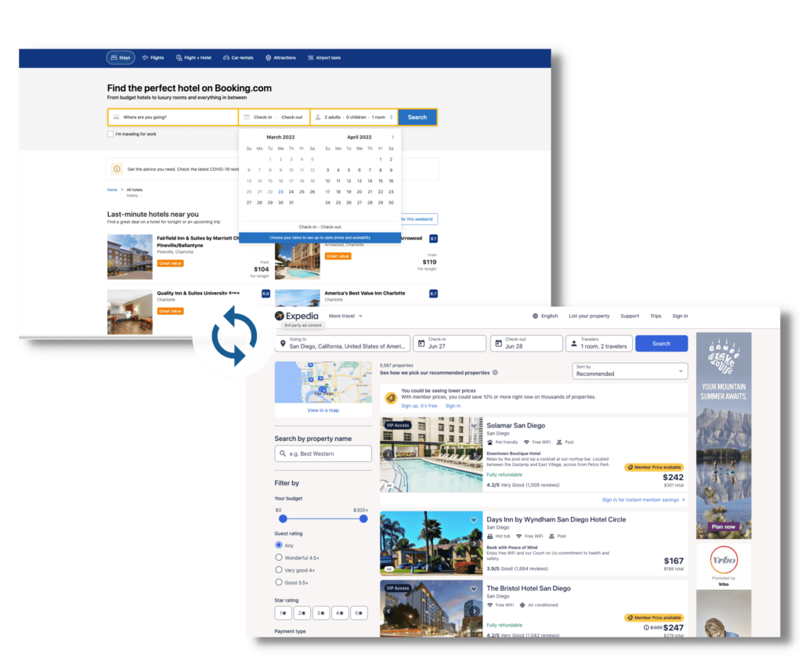Viewport: 802px width, 672px height.
Task: Select the Stays tab on Booking.com
Action: (121, 58)
